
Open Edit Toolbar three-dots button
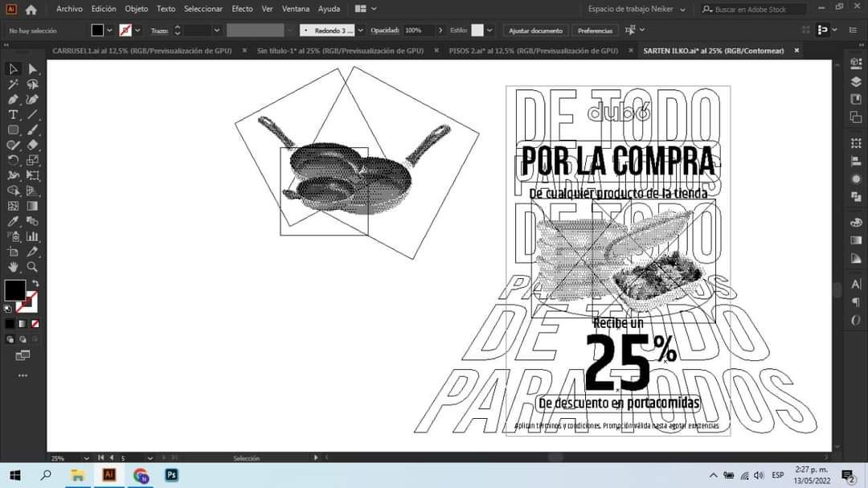[x=23, y=375]
